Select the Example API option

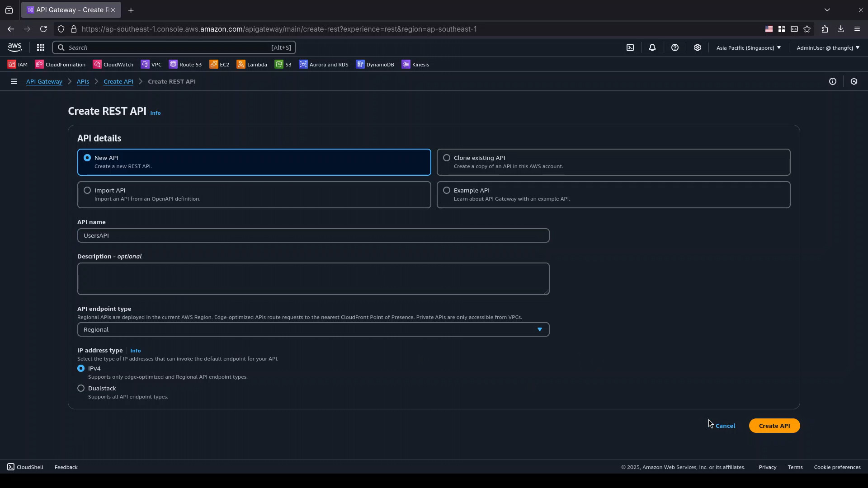click(613, 195)
